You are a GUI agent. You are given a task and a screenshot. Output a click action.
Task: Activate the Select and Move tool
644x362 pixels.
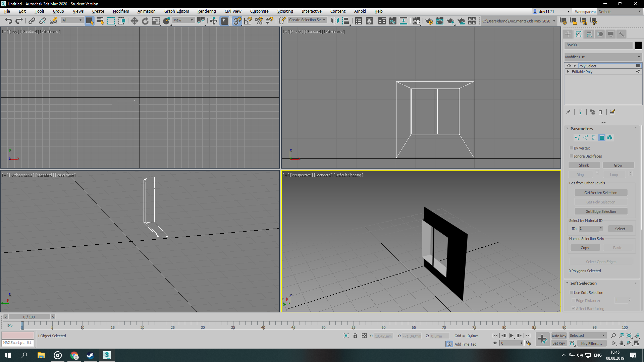point(134,21)
